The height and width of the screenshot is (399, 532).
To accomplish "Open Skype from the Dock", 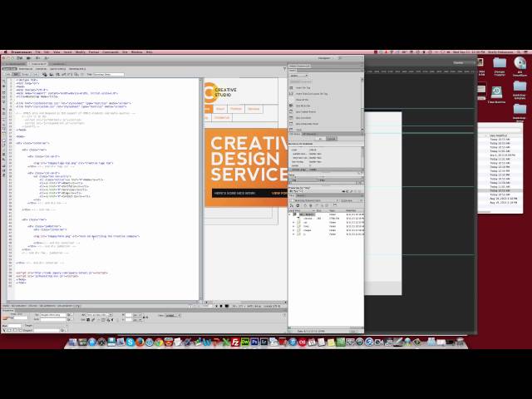I will [x=131, y=342].
